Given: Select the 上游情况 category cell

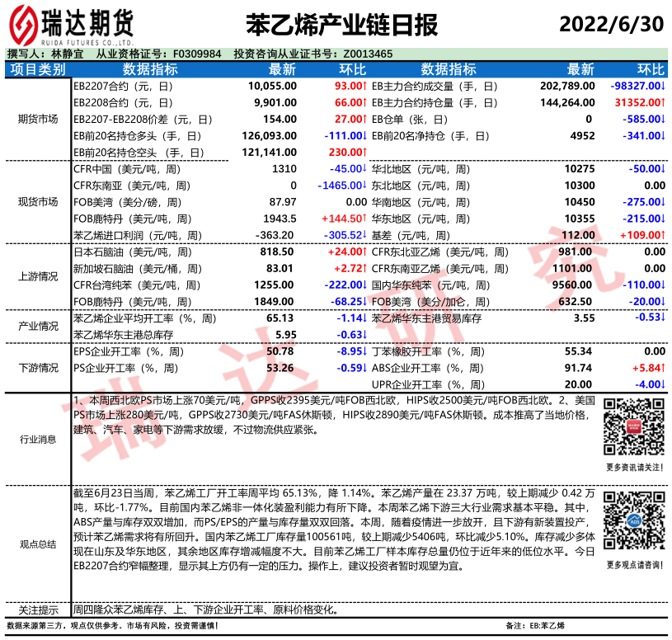Looking at the screenshot, I should coord(37,276).
